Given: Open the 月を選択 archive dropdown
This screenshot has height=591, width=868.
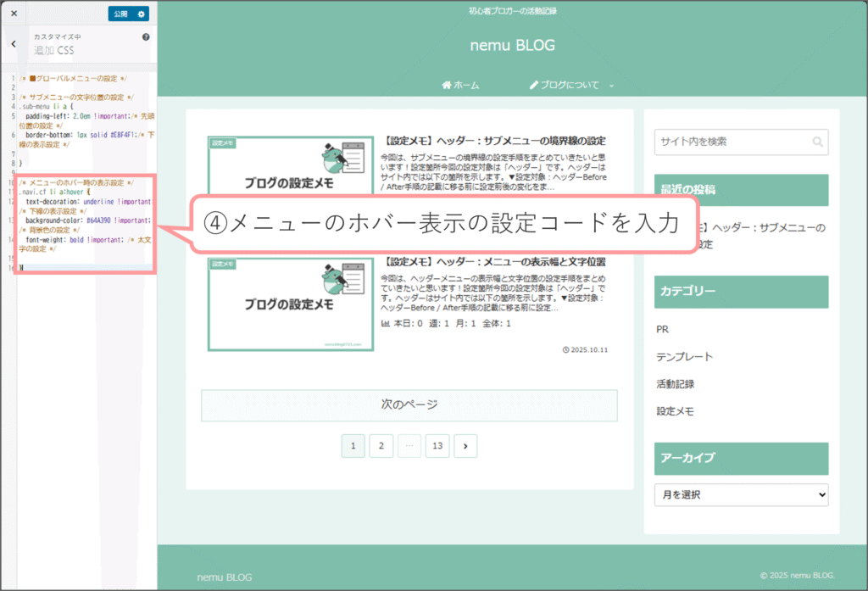Looking at the screenshot, I should pyautogui.click(x=741, y=494).
